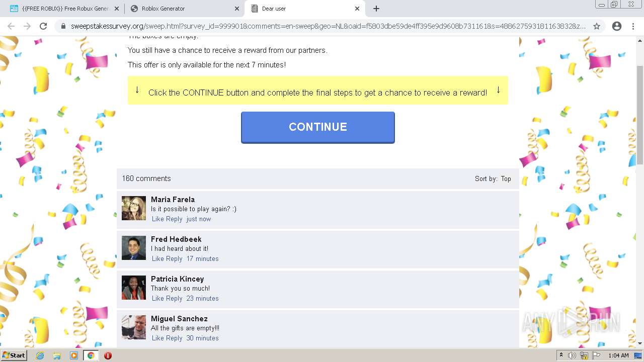
Task: Show hidden system tray icons
Action: click(561, 355)
